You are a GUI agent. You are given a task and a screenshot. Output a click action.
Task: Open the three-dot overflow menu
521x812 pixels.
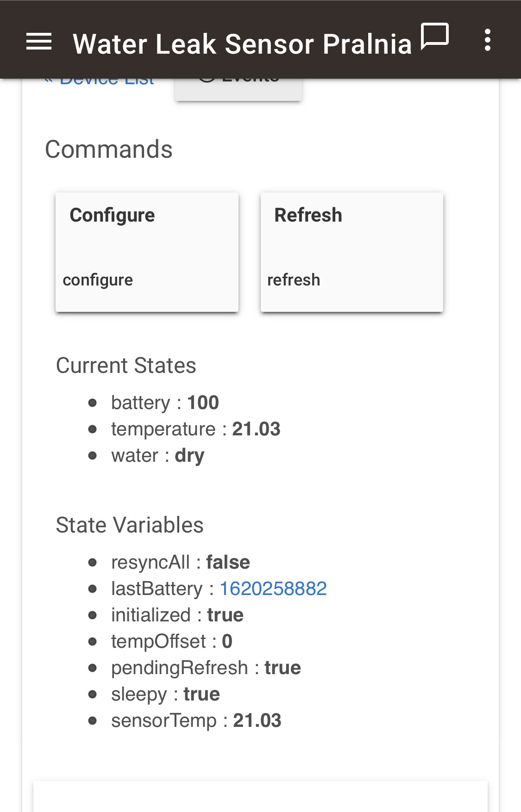pos(487,40)
